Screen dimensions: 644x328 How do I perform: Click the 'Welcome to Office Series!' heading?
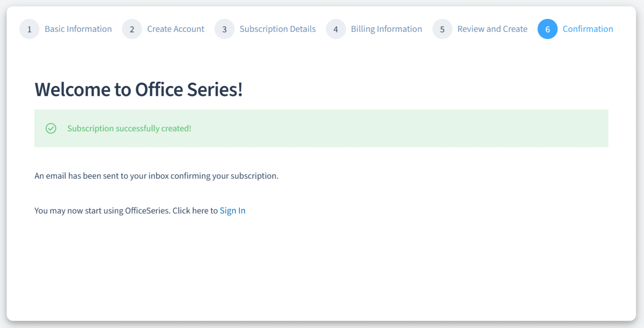tap(139, 89)
